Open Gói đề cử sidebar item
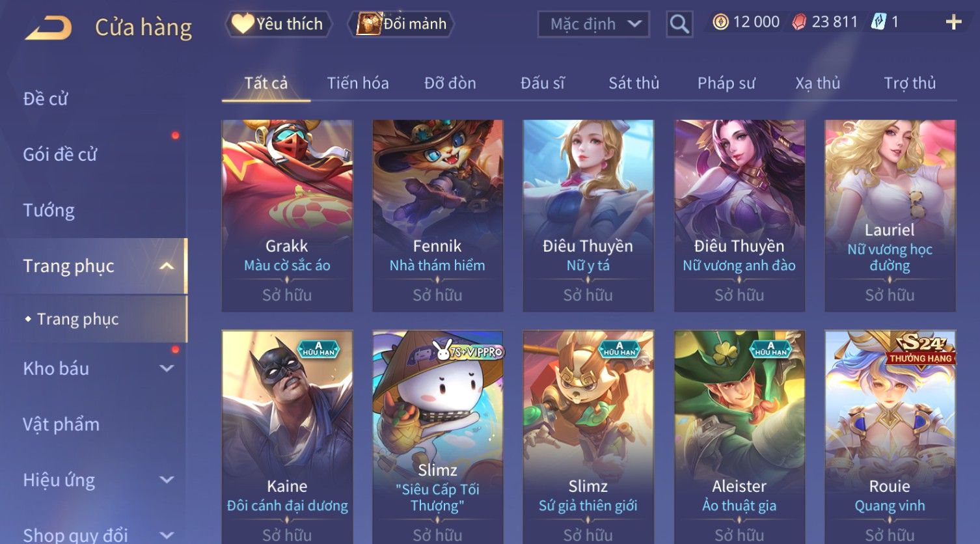The height and width of the screenshot is (544, 980). point(60,155)
